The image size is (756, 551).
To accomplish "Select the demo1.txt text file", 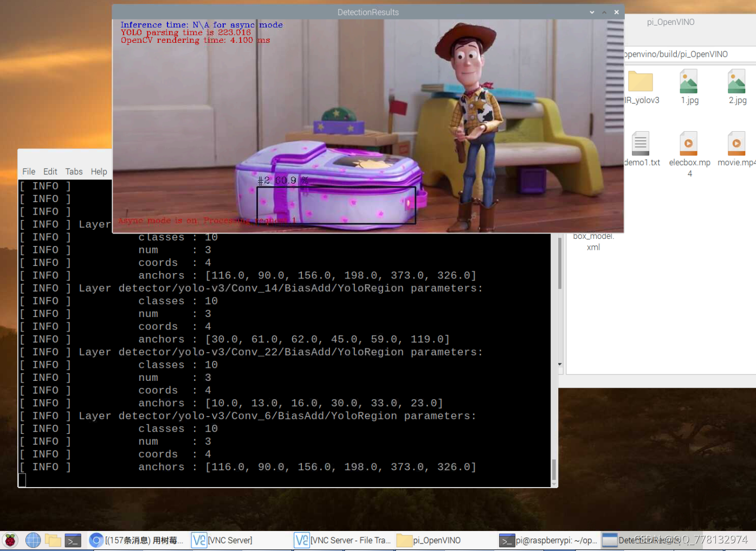I will [x=642, y=149].
